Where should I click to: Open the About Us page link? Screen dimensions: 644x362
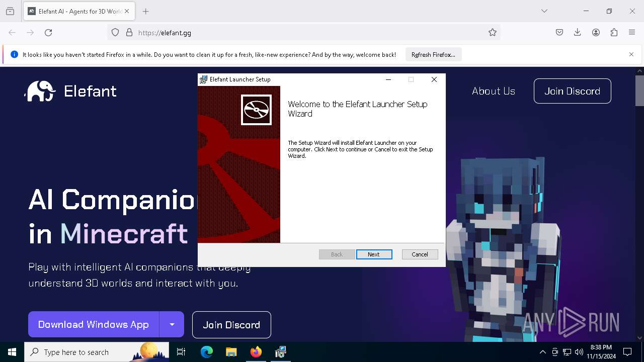click(494, 91)
